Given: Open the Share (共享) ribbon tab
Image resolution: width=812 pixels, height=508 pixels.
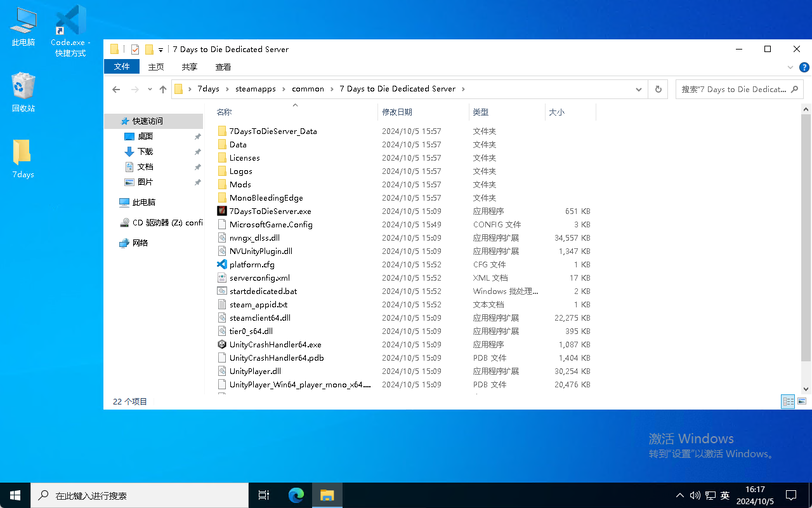Looking at the screenshot, I should tap(189, 67).
